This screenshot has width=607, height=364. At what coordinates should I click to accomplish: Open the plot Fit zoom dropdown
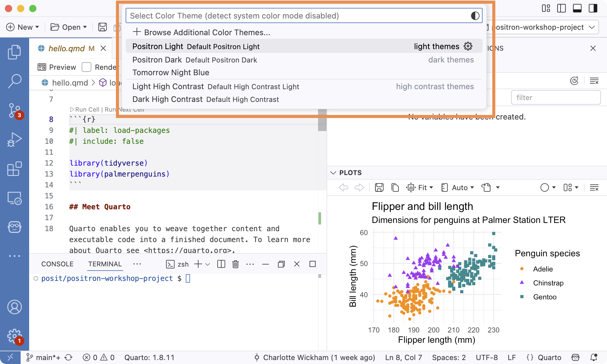coord(420,187)
